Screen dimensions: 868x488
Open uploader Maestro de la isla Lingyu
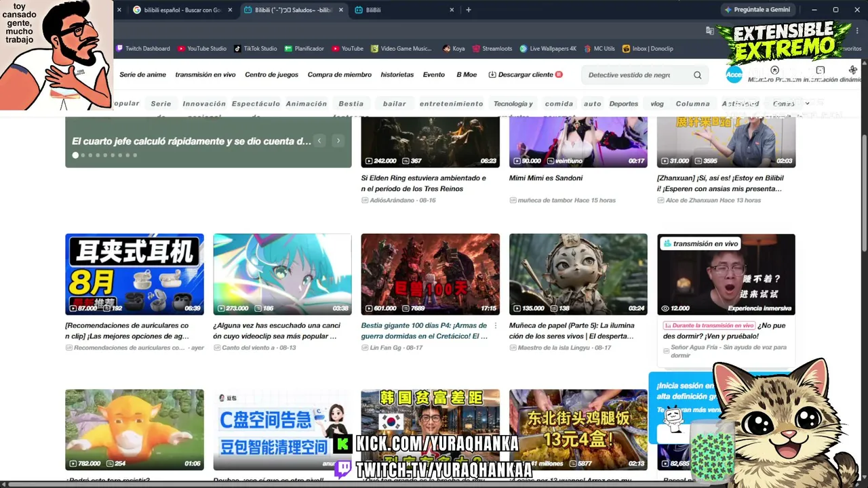click(555, 348)
